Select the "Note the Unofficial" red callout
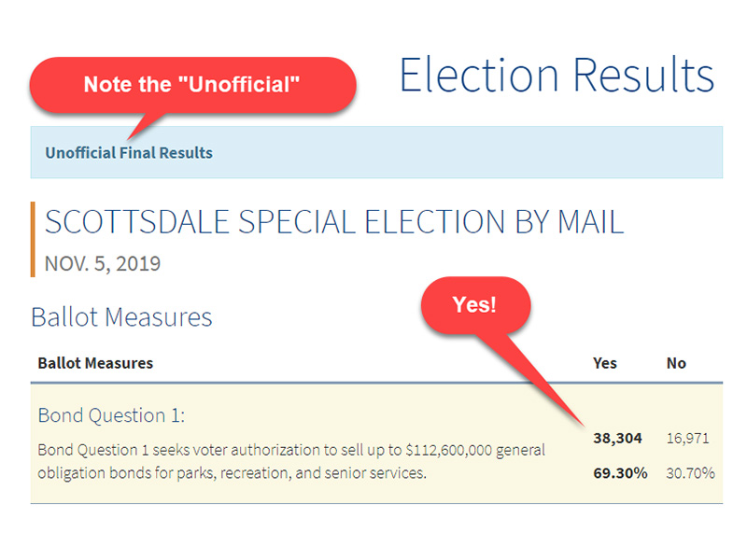747x560 pixels. click(x=193, y=85)
